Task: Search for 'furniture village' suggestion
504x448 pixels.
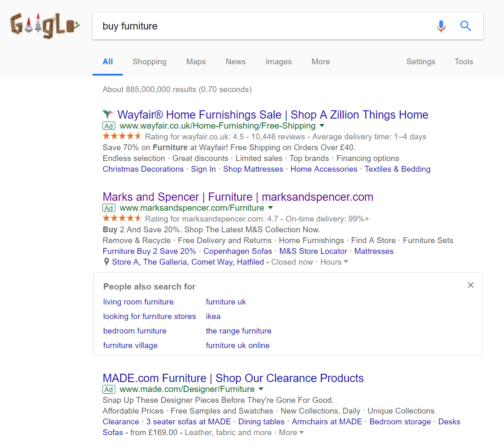Action: click(x=130, y=345)
